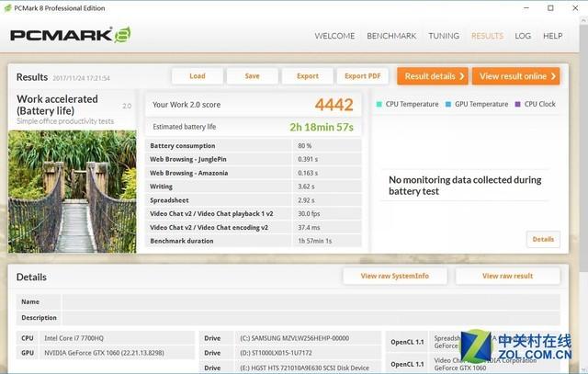Click the Spreadsheet result row
This screenshot has width=588, height=374.
[254, 200]
